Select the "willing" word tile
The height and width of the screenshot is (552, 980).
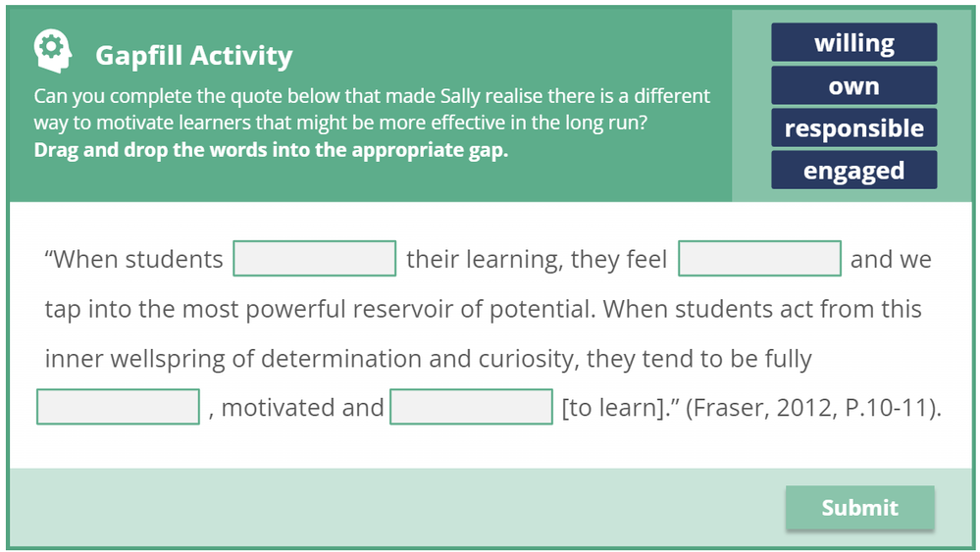coord(853,43)
